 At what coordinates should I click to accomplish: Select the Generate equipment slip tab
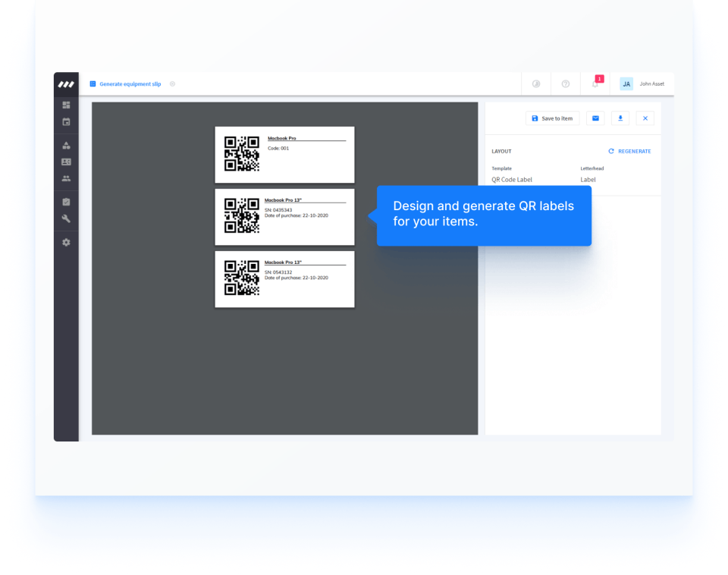125,84
